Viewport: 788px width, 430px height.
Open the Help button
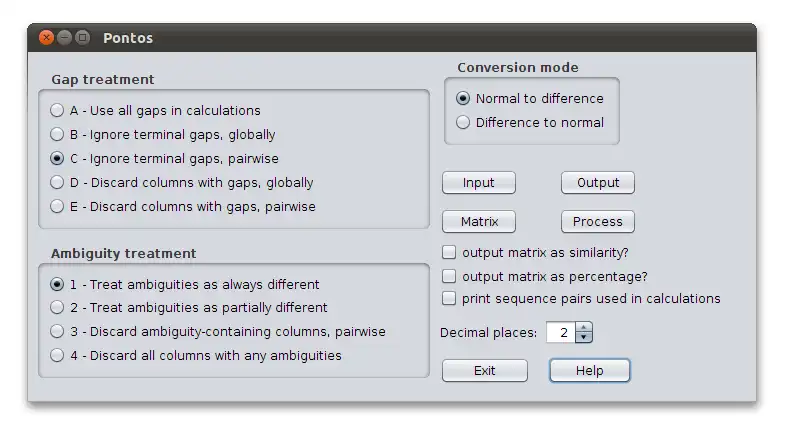coord(590,371)
